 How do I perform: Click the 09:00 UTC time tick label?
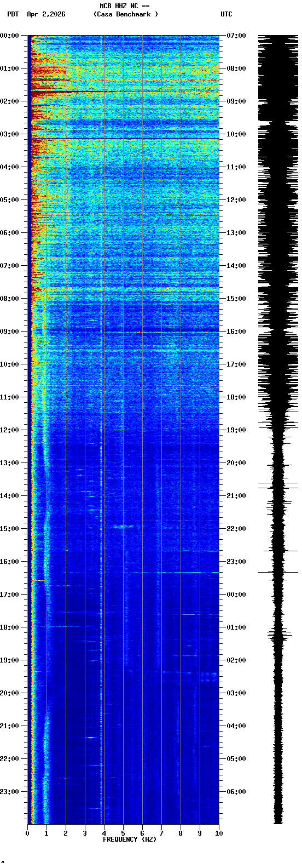[236, 101]
